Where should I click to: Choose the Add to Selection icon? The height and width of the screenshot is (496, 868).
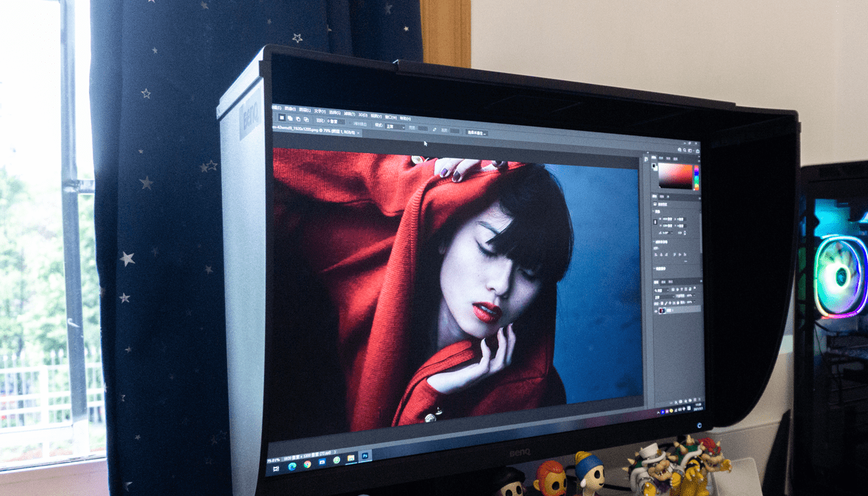click(x=290, y=119)
